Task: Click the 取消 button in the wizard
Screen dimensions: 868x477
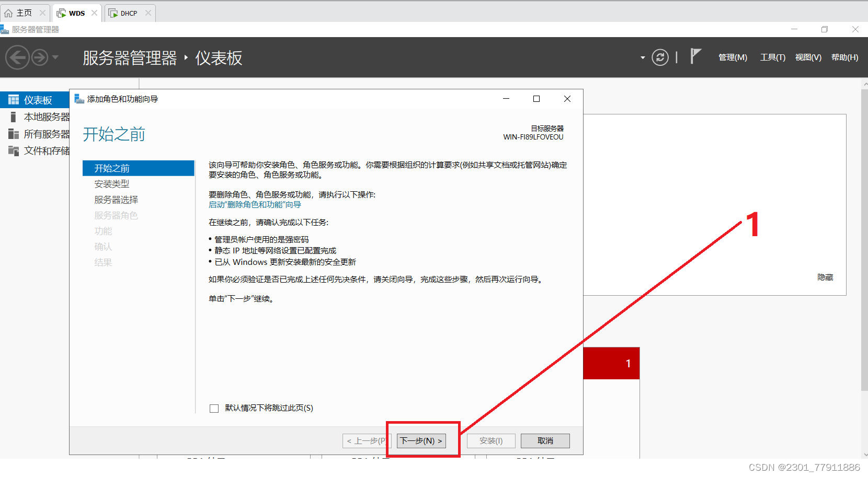Action: [545, 441]
